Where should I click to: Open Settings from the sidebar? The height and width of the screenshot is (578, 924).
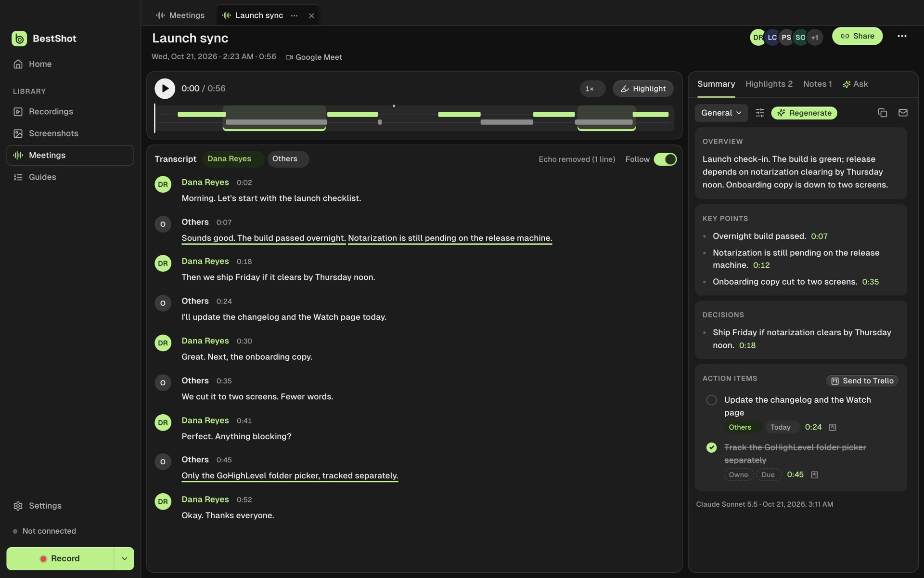coord(70,506)
